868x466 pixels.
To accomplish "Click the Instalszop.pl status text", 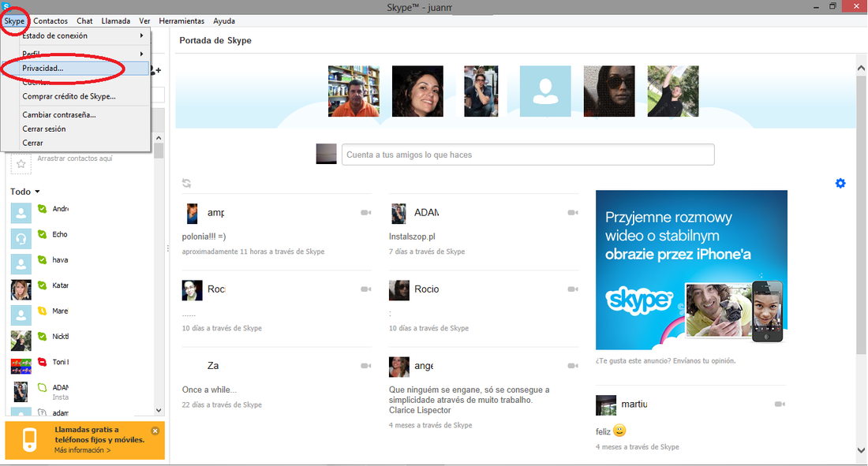I will click(412, 237).
